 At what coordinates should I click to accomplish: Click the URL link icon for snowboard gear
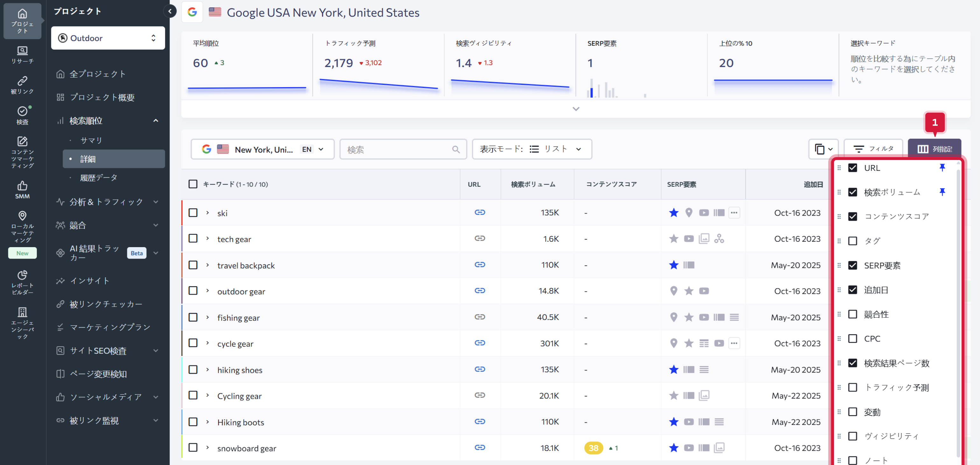(480, 448)
